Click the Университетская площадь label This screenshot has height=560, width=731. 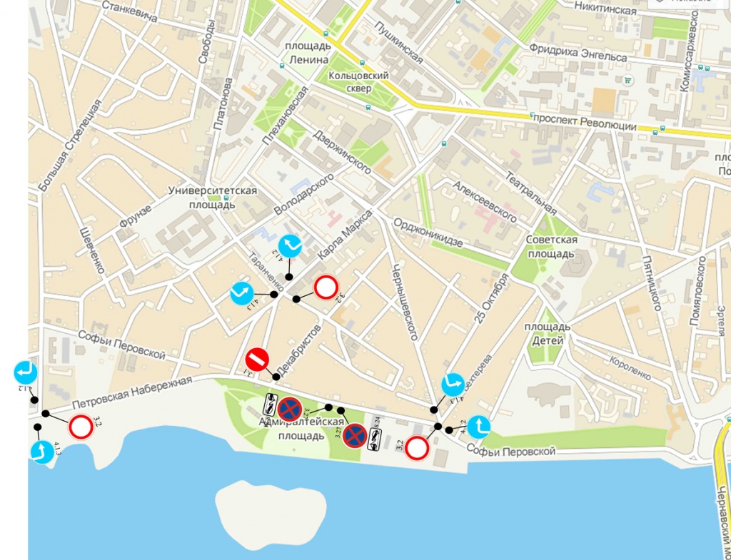coord(213,197)
